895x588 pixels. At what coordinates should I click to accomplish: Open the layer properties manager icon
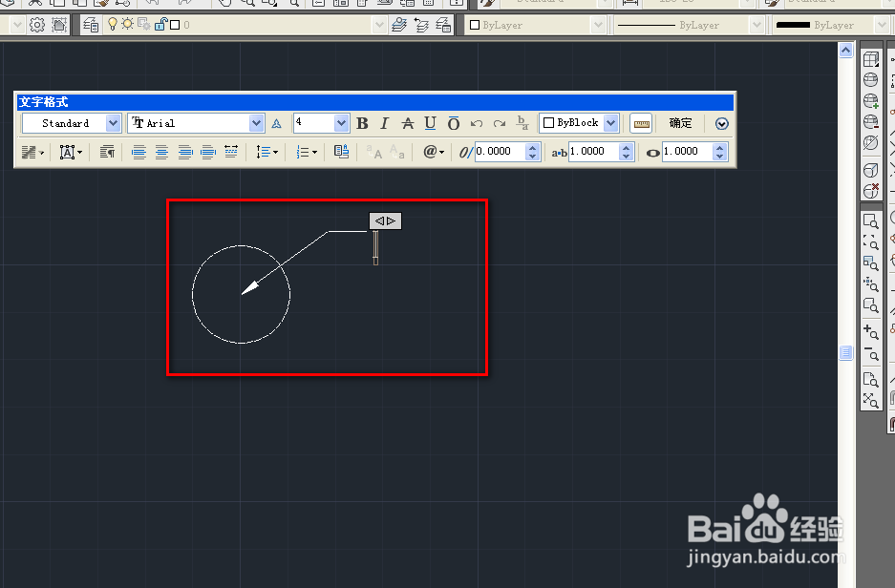point(91,25)
